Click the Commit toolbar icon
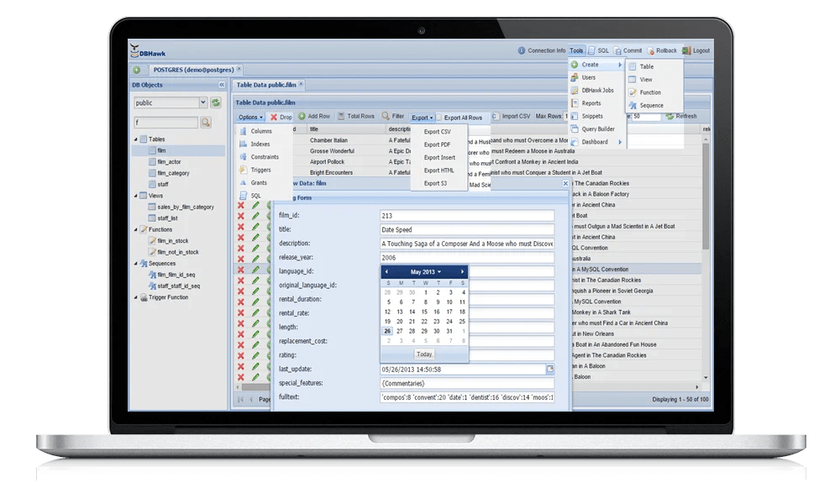This screenshot has height=504, width=840. click(617, 50)
